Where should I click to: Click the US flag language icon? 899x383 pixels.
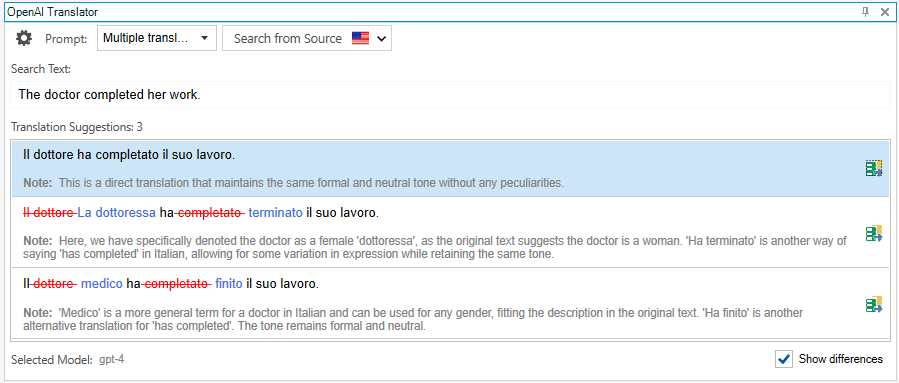click(361, 38)
